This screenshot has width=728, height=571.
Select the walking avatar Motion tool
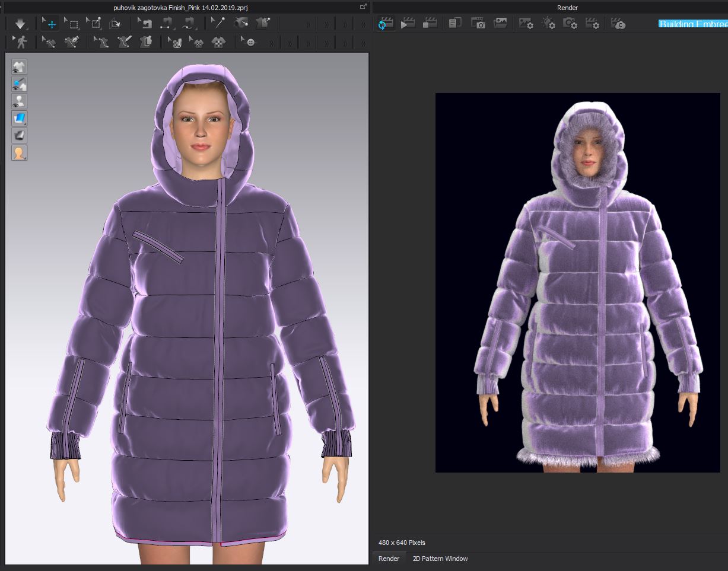[x=20, y=43]
